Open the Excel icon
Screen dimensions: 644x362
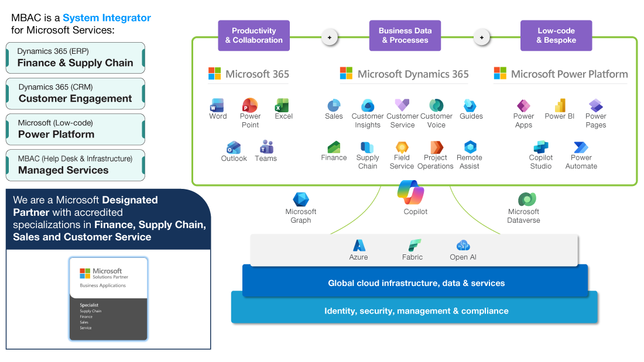(282, 105)
